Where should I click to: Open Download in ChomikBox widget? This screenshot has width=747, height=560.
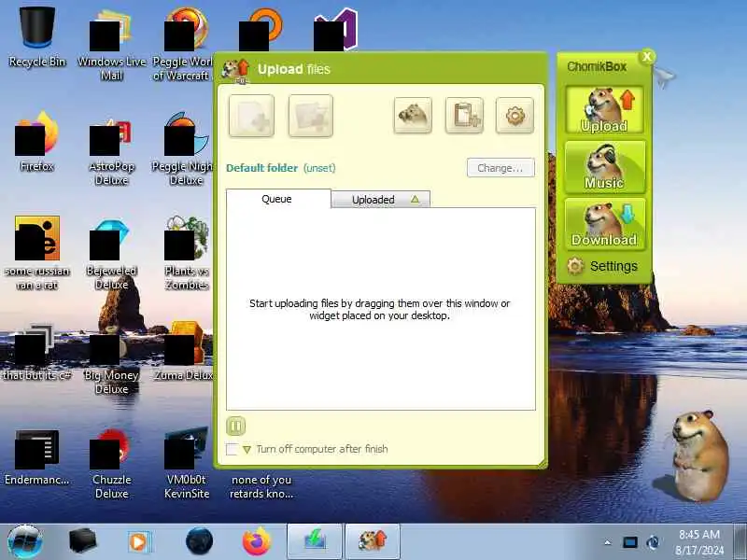click(x=604, y=224)
